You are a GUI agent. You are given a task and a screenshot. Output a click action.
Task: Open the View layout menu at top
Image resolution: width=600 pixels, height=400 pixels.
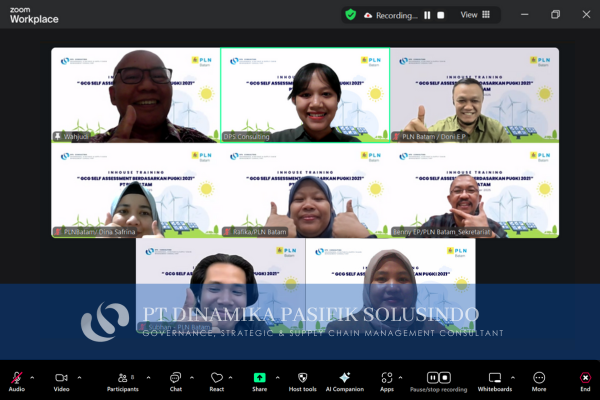[475, 15]
